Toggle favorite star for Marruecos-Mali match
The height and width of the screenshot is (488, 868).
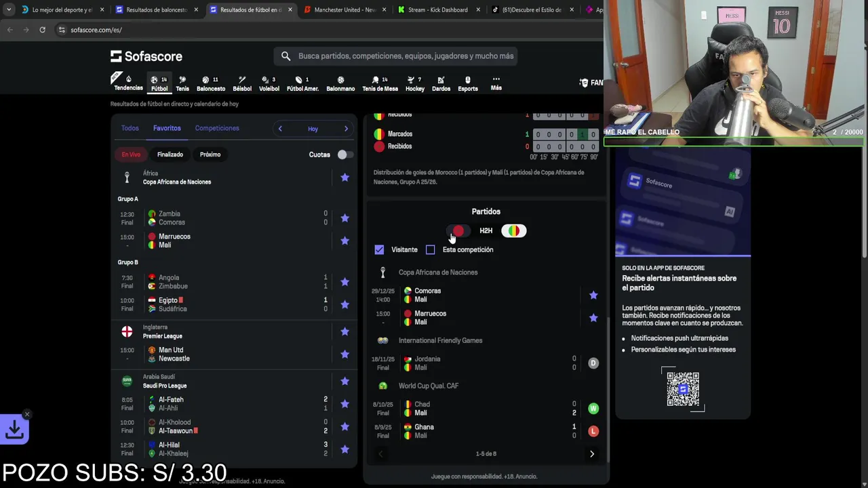point(344,241)
